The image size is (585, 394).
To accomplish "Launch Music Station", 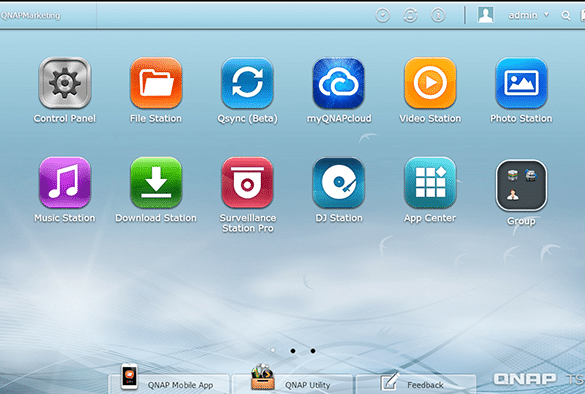I will [x=65, y=182].
